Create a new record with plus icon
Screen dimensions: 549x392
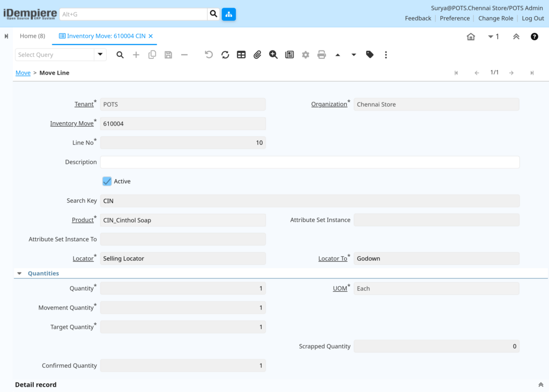click(x=136, y=55)
